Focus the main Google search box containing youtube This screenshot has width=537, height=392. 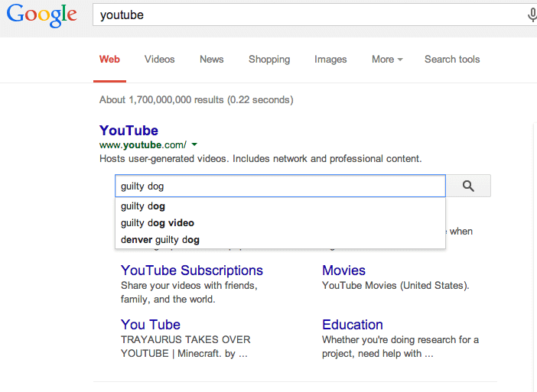click(x=310, y=15)
